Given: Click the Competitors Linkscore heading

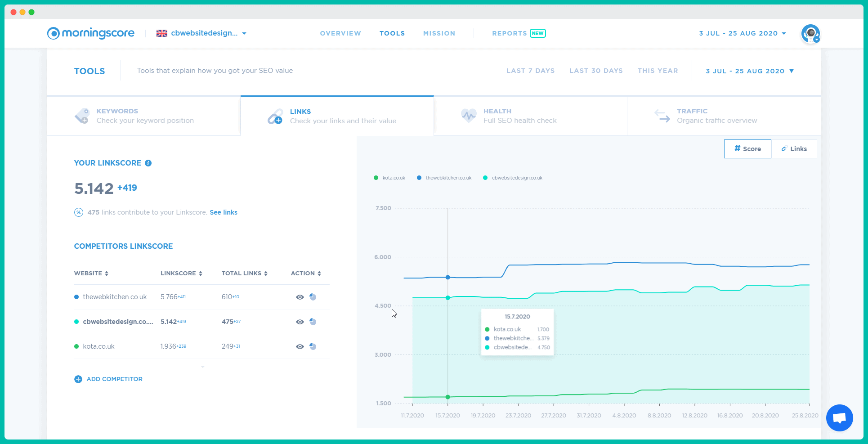Looking at the screenshot, I should click(124, 247).
